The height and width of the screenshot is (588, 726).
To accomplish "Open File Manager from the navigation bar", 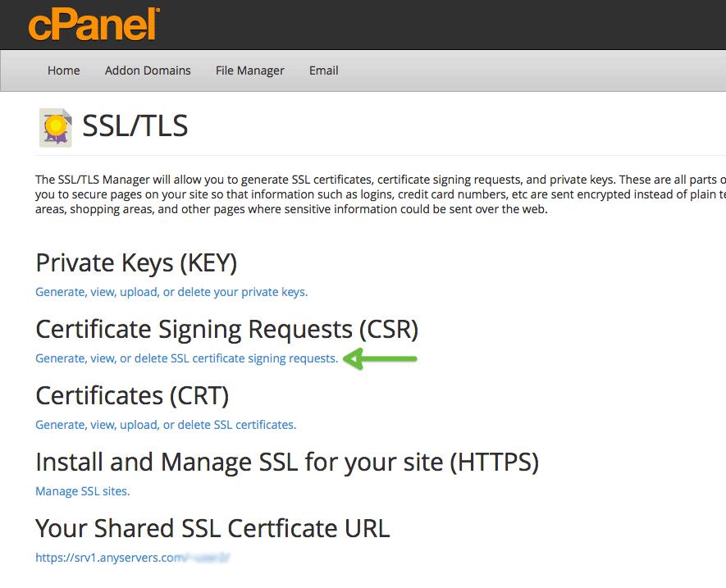I will pyautogui.click(x=250, y=71).
